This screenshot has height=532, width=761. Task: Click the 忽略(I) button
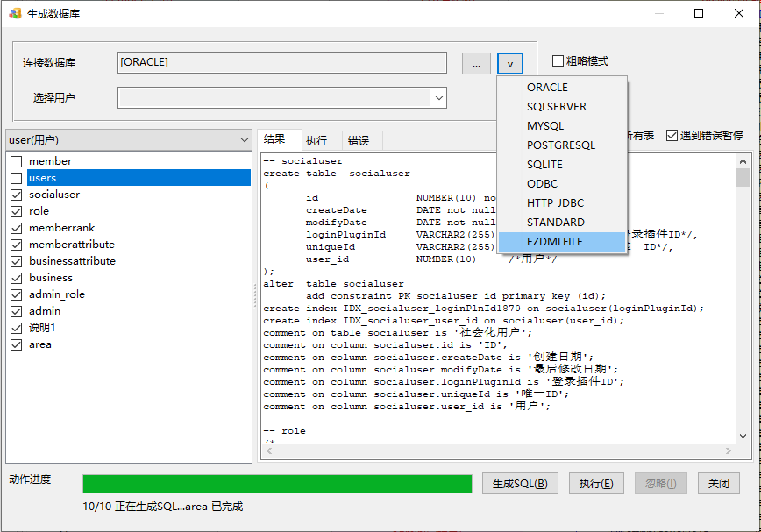point(660,484)
